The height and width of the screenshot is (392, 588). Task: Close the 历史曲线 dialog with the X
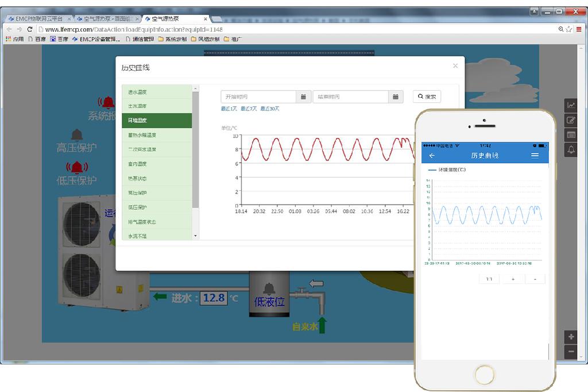point(455,66)
